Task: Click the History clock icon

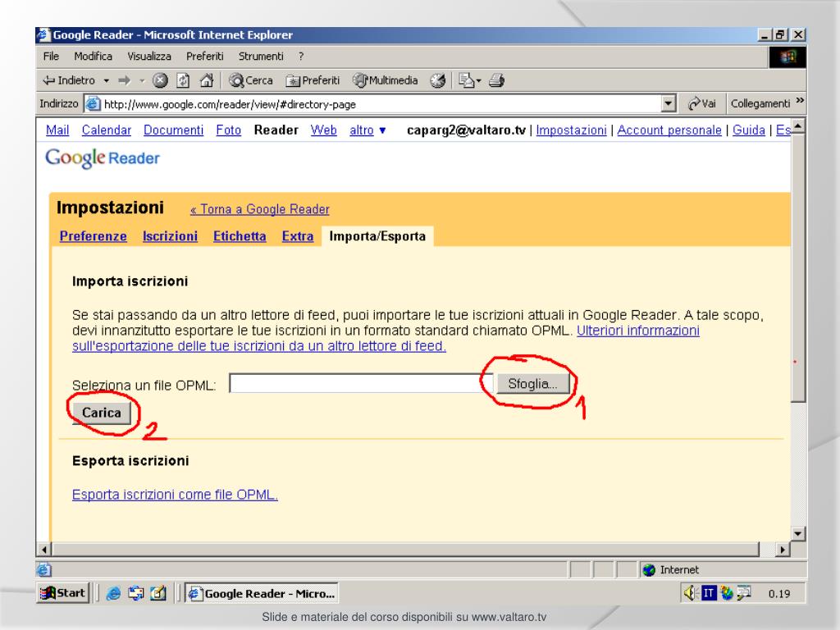Action: (x=438, y=80)
